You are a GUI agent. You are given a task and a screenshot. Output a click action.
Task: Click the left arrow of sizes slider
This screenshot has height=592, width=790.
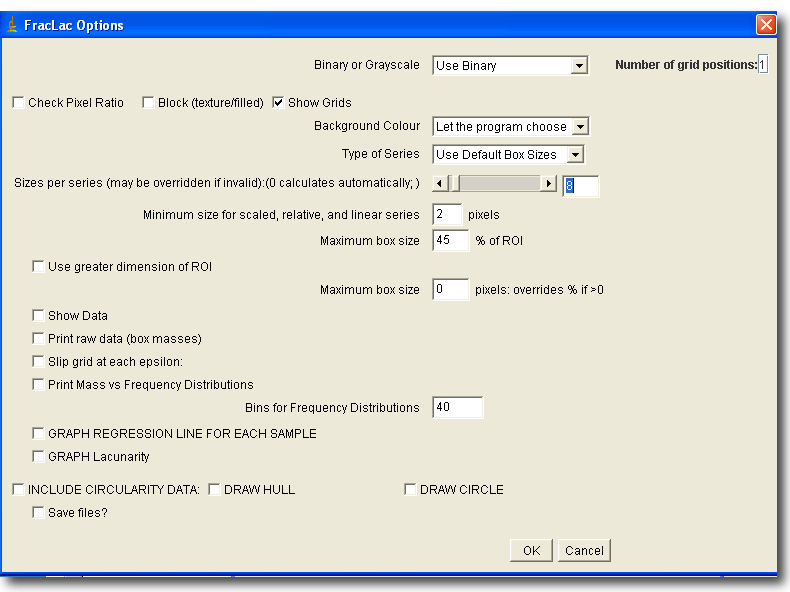[x=440, y=183]
